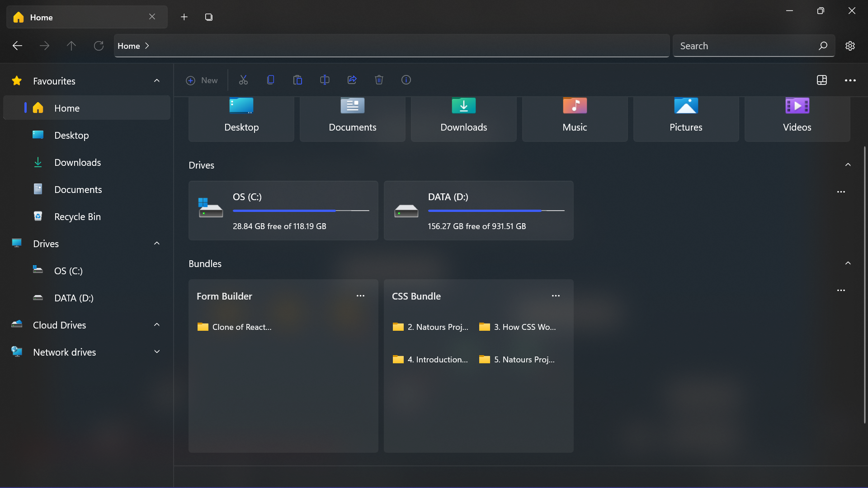
Task: Open the DATA (D:) drive card
Action: point(478,211)
